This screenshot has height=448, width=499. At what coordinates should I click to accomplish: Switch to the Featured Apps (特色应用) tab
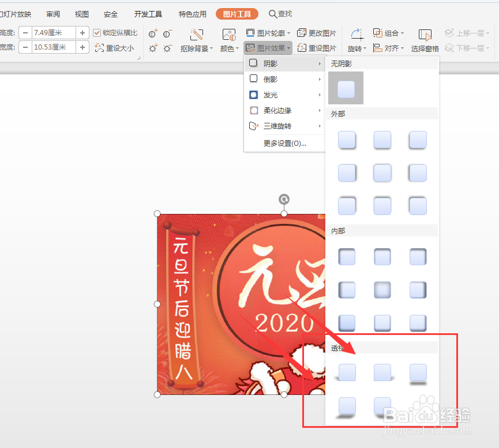[x=192, y=14]
